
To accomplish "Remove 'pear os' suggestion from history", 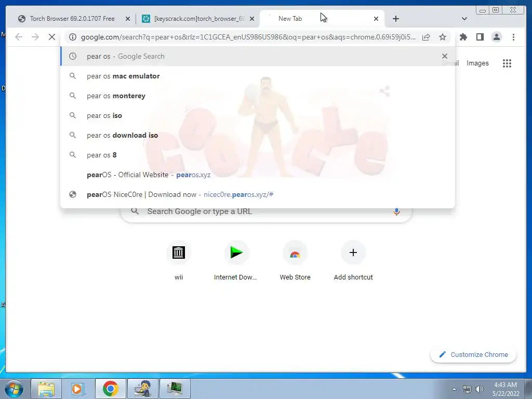I will 445,56.
